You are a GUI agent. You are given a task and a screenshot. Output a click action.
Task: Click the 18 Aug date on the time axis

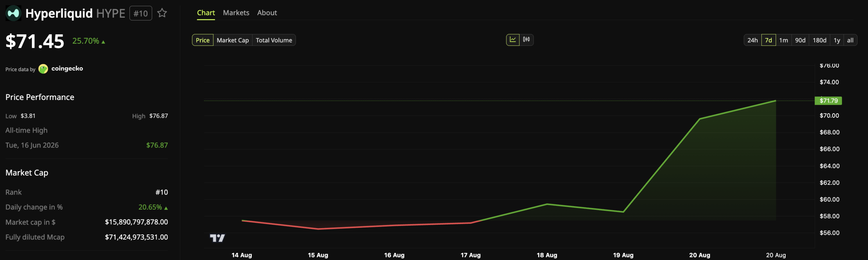[547, 255]
